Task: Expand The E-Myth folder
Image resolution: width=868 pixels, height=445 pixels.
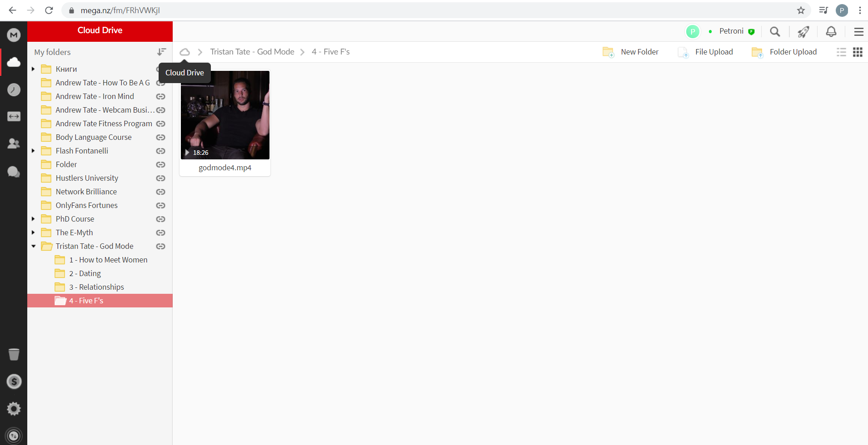Action: click(33, 232)
